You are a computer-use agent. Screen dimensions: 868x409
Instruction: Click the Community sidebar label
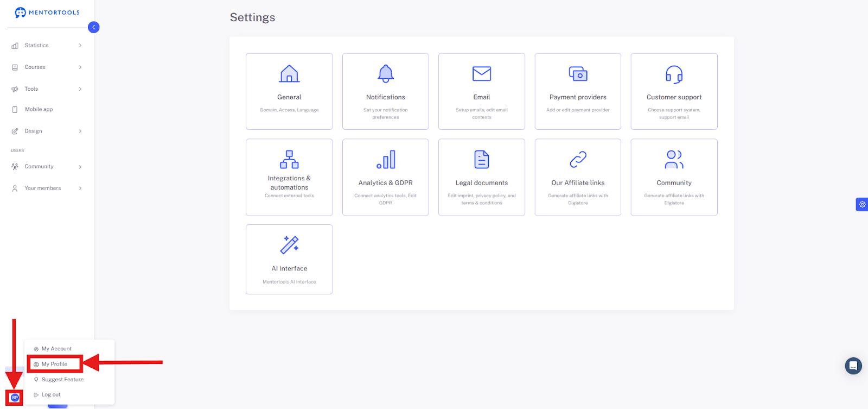click(x=39, y=167)
